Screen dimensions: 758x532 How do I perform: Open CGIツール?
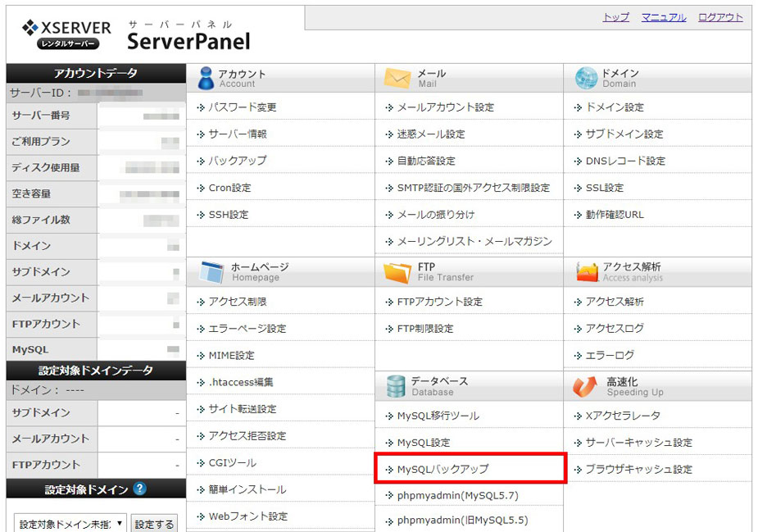click(233, 463)
